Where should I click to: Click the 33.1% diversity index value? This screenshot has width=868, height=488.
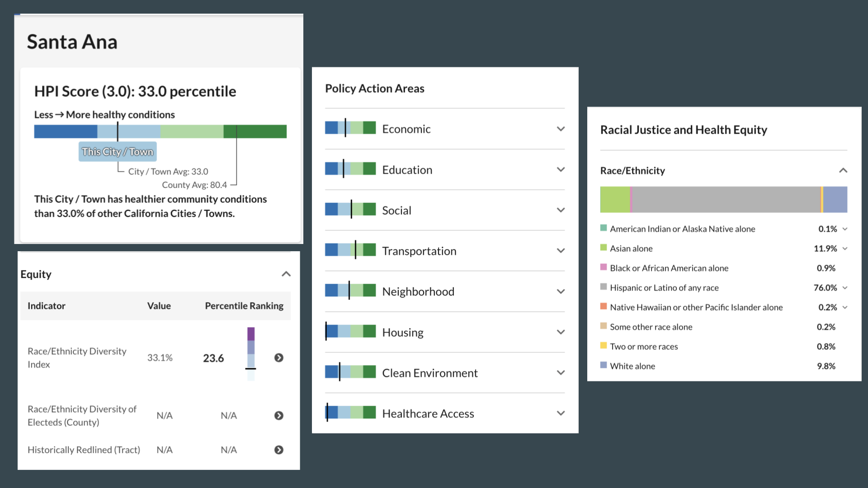click(160, 358)
